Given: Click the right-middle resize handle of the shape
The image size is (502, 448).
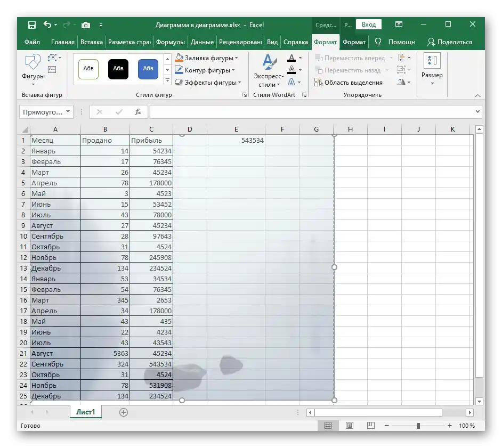Looking at the screenshot, I should pos(334,267).
